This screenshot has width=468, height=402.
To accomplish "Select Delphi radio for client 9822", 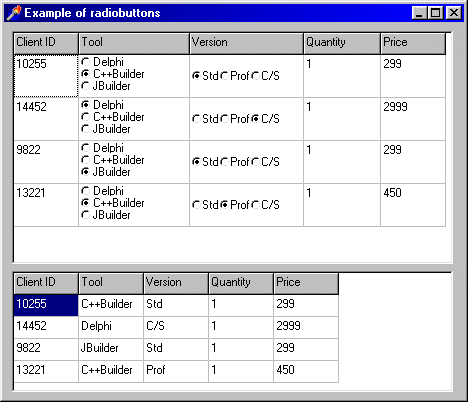I will click(86, 148).
